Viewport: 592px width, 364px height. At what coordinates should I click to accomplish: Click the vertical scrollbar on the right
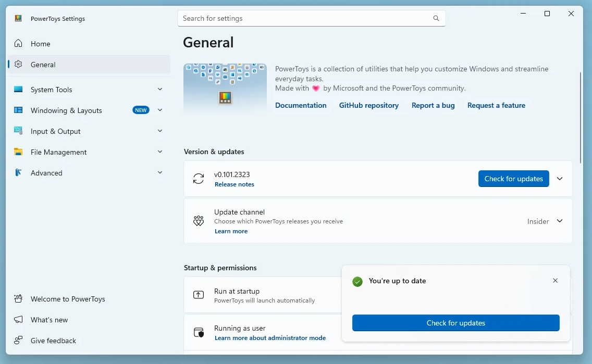581,118
